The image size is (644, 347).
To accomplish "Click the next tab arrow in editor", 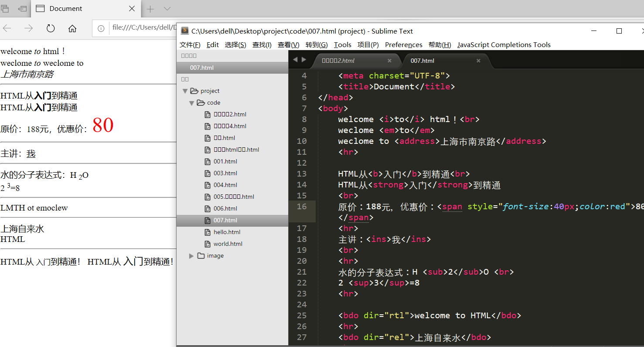I will (304, 60).
